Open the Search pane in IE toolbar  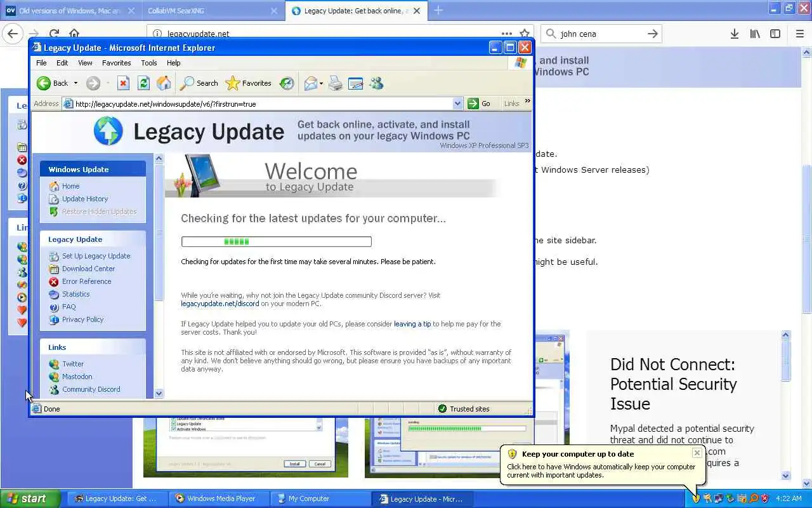(199, 83)
